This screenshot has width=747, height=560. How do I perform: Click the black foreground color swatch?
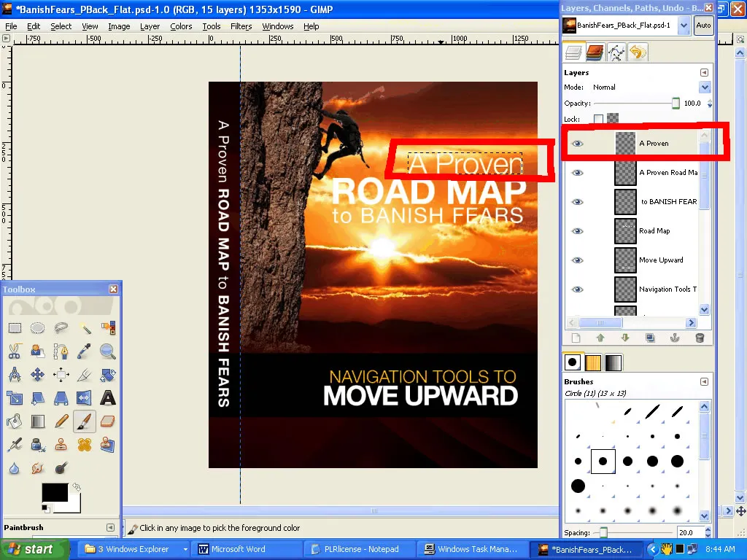tap(54, 493)
